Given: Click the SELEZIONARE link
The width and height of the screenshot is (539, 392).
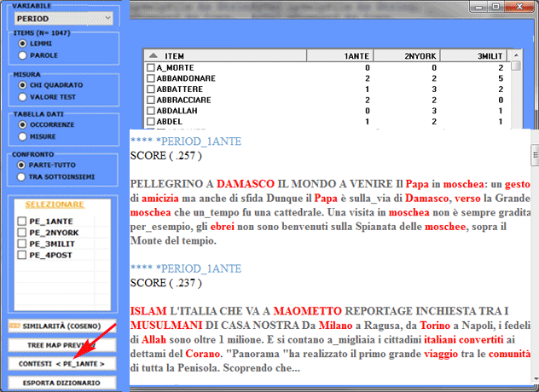Looking at the screenshot, I should click(x=55, y=205).
